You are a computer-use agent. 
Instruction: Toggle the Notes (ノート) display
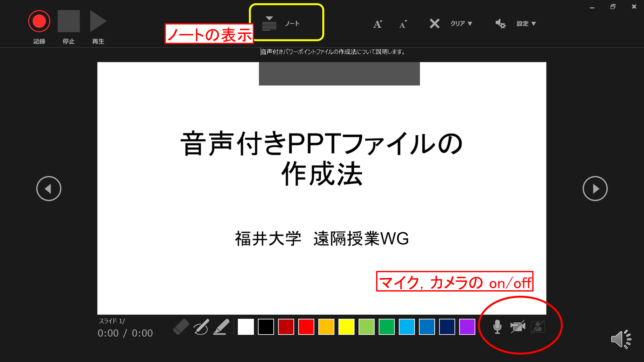pyautogui.click(x=281, y=23)
